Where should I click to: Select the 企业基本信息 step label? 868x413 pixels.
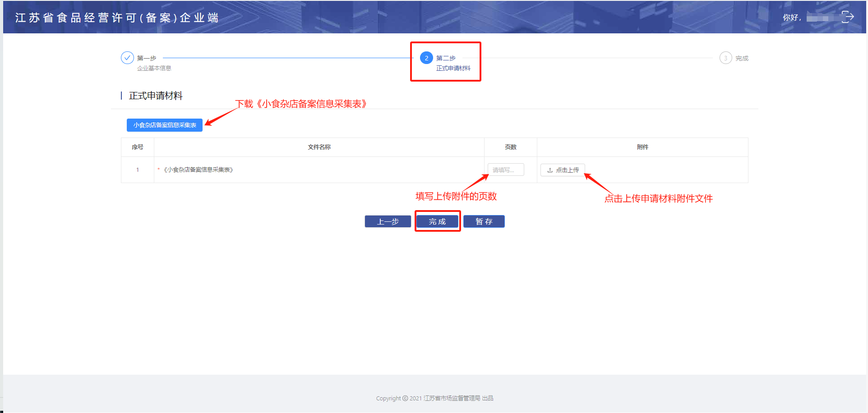tap(154, 69)
